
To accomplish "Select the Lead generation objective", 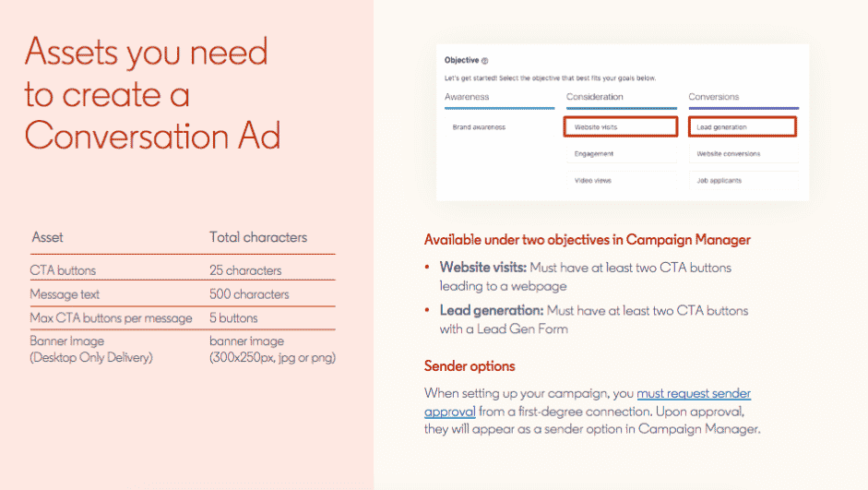I will coord(743,126).
